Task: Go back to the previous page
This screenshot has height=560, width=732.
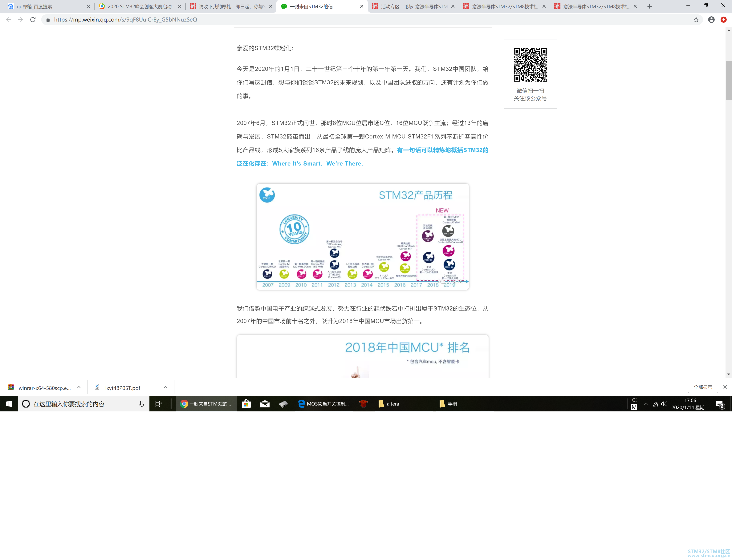Action: (x=8, y=20)
